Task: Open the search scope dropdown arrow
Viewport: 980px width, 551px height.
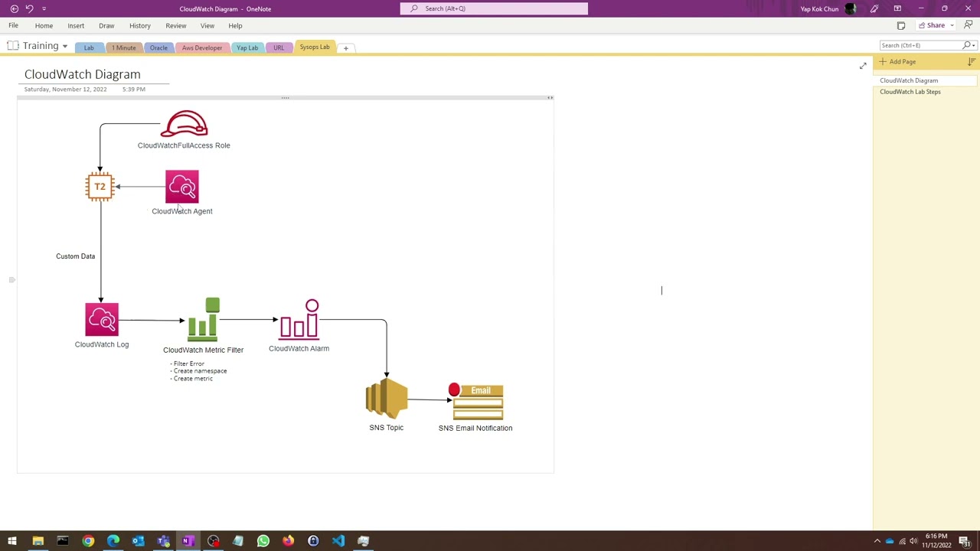Action: (974, 45)
